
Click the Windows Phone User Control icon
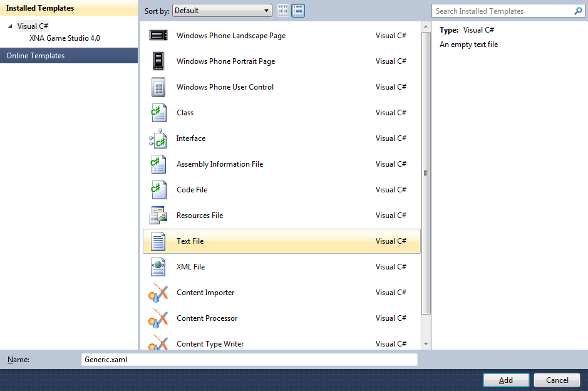158,87
